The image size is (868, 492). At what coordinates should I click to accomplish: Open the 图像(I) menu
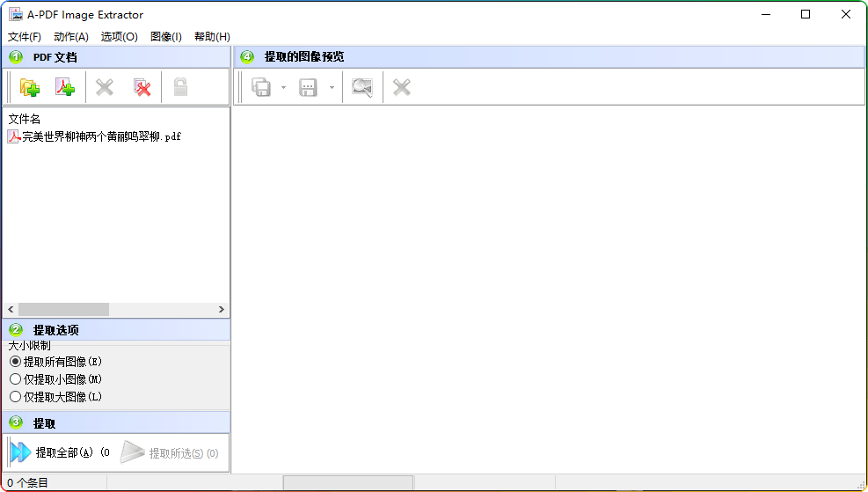tap(166, 37)
